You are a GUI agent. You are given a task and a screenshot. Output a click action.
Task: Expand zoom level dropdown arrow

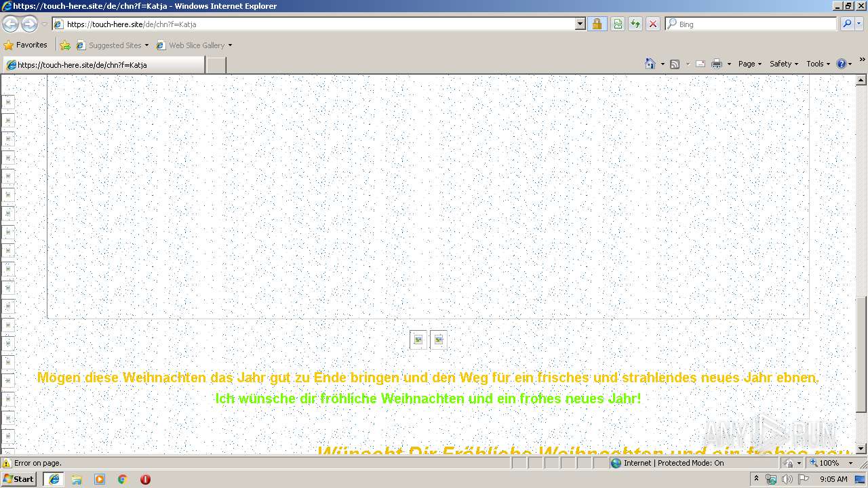[x=851, y=464]
